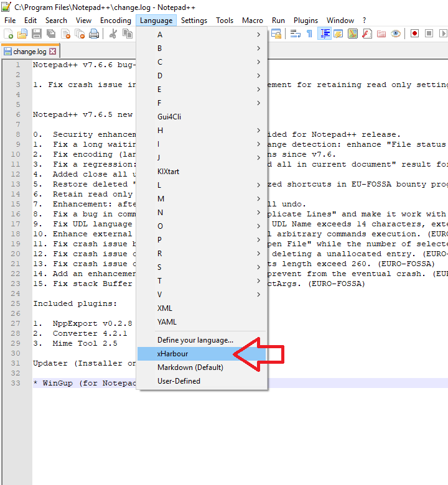This screenshot has width=448, height=485.
Task: Expand the J languages submenu
Action: pyautogui.click(x=202, y=158)
